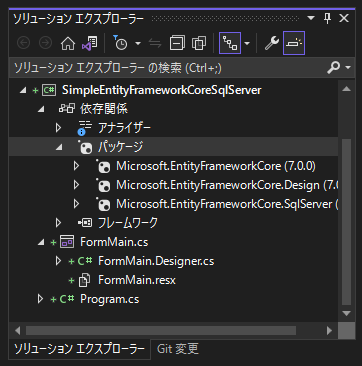Expand the フレームワーク node
The height and width of the screenshot is (366, 362).
click(x=59, y=223)
